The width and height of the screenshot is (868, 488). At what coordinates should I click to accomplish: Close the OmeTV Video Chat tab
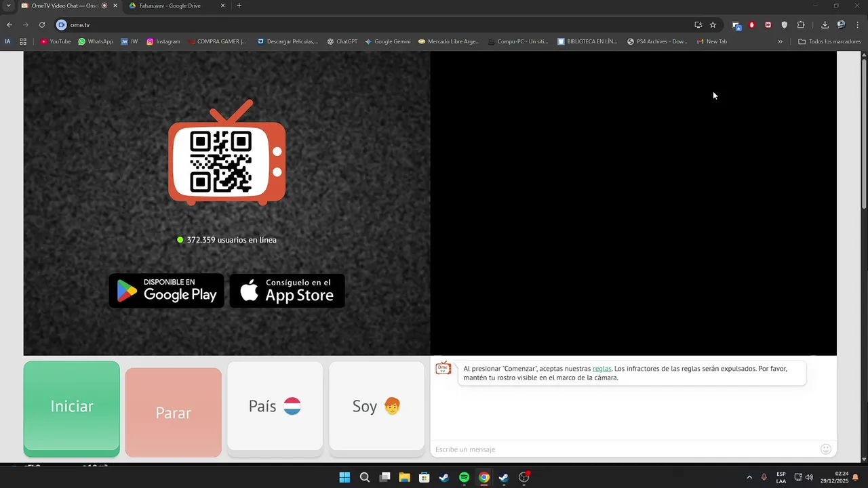point(115,5)
